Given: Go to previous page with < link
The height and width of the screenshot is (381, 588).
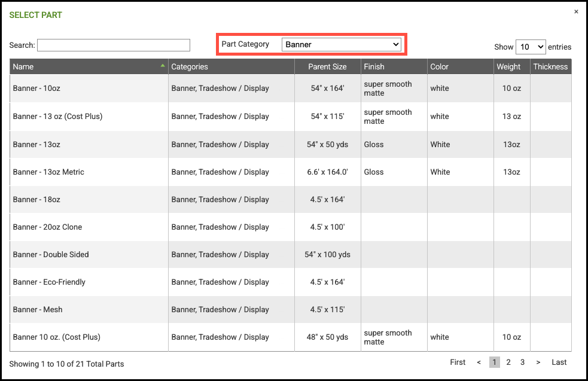Looking at the screenshot, I should tap(479, 362).
